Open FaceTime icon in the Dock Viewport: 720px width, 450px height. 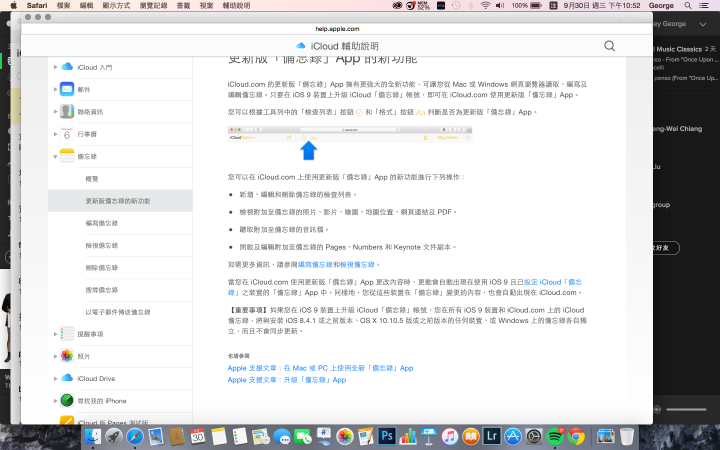click(x=303, y=436)
